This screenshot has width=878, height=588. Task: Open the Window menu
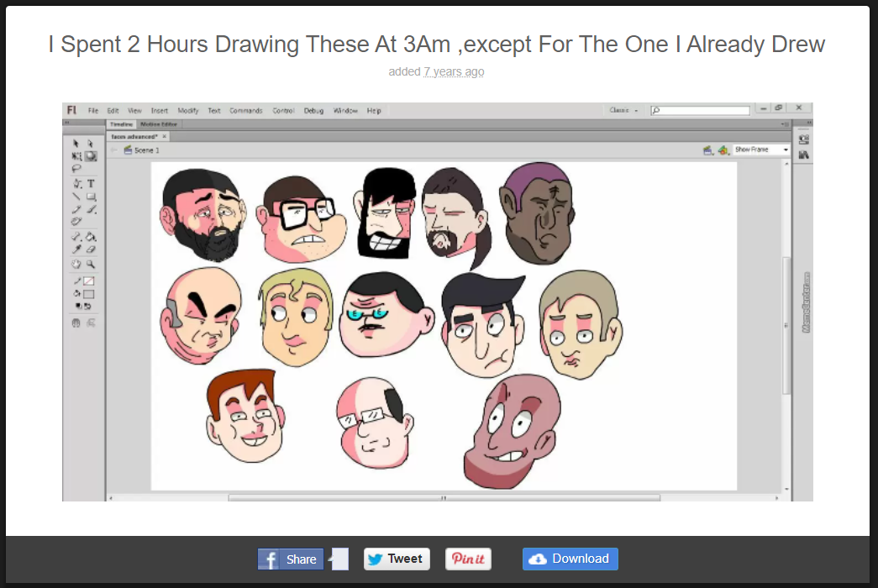345,110
